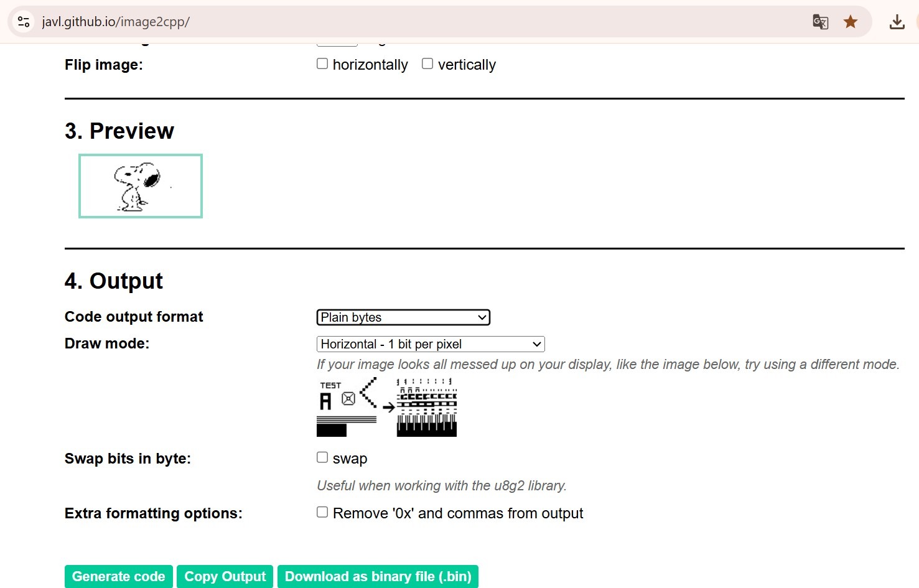Image resolution: width=919 pixels, height=588 pixels.
Task: Click the 'Extra formatting options:' label
Action: coord(154,513)
